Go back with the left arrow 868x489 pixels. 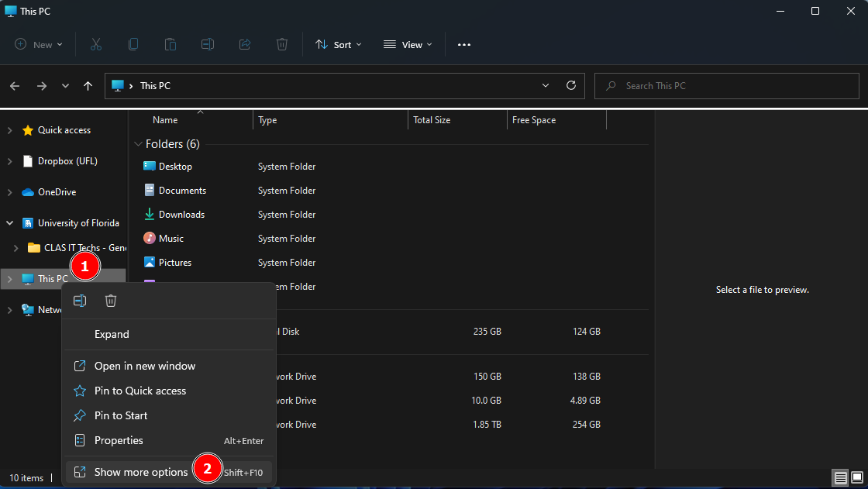click(15, 86)
